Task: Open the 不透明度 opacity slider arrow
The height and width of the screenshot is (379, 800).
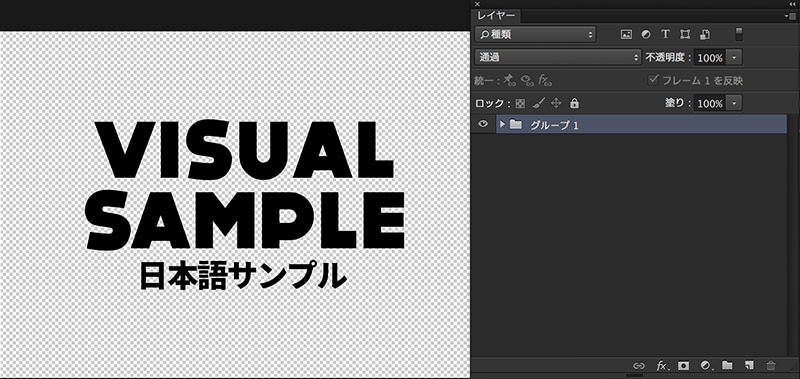Action: 734,58
